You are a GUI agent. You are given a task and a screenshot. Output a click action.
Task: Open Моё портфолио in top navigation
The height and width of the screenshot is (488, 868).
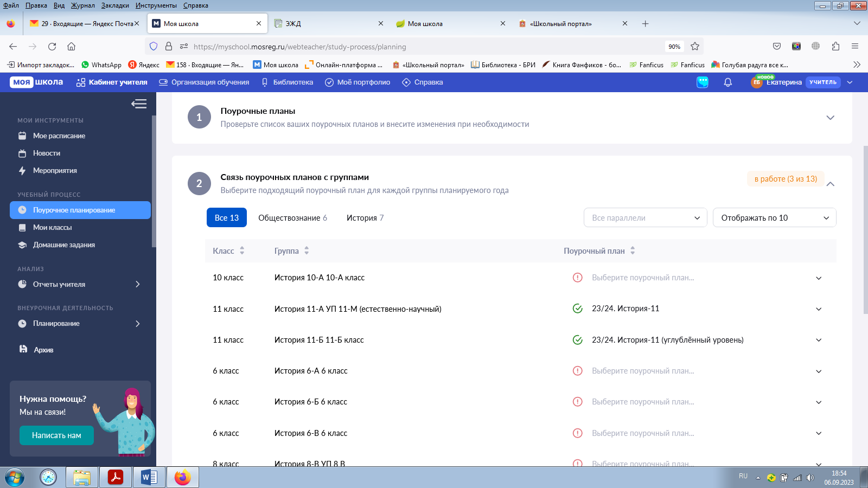(358, 82)
